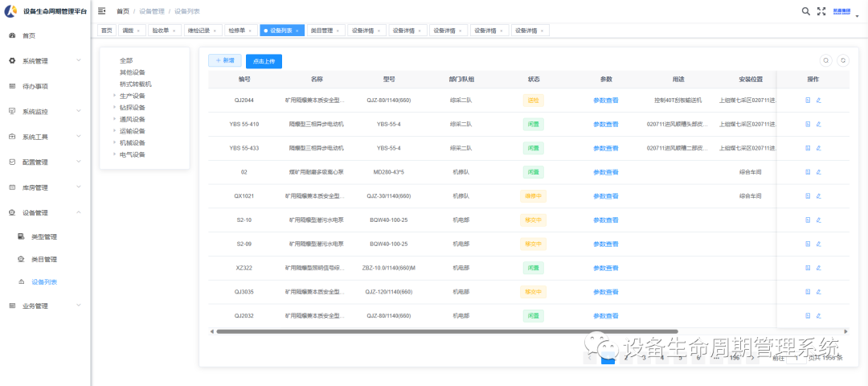868x386 pixels.
Task: Select 运输设备 label in the category tree
Action: point(133,131)
